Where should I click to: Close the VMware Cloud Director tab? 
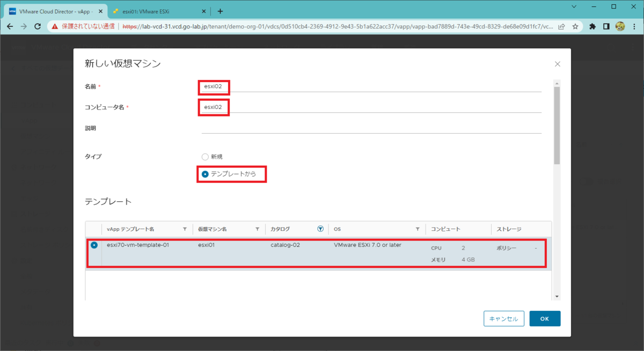point(100,11)
